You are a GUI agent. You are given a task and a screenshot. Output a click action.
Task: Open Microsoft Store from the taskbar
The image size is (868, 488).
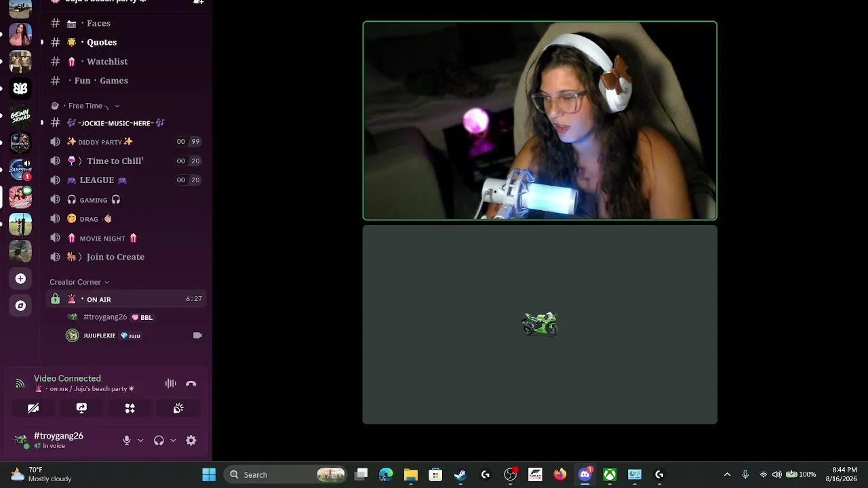[435, 474]
